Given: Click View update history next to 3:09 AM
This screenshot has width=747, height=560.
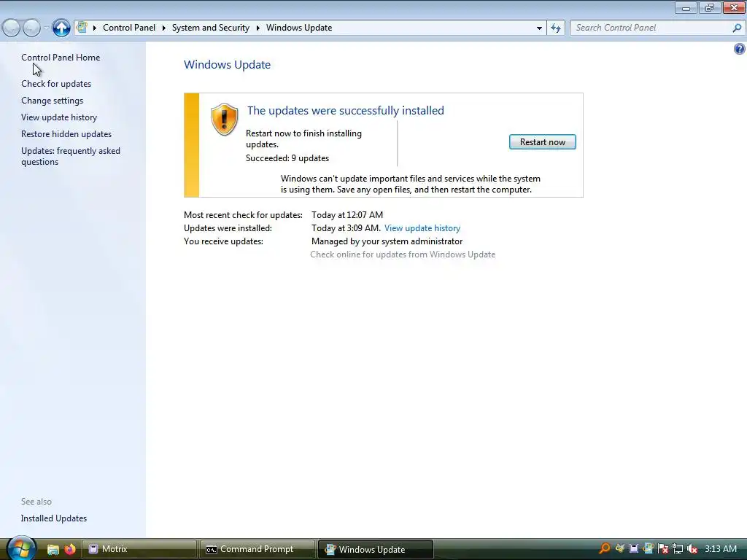Looking at the screenshot, I should (422, 228).
